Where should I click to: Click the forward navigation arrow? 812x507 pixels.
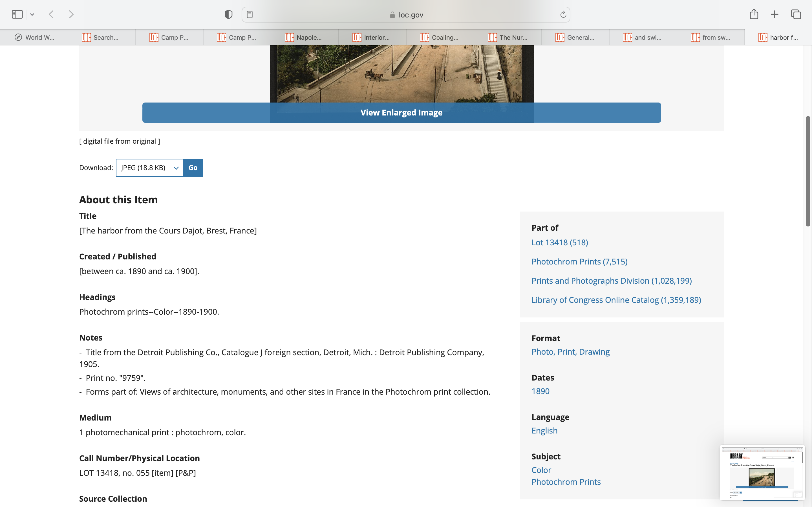pos(71,14)
